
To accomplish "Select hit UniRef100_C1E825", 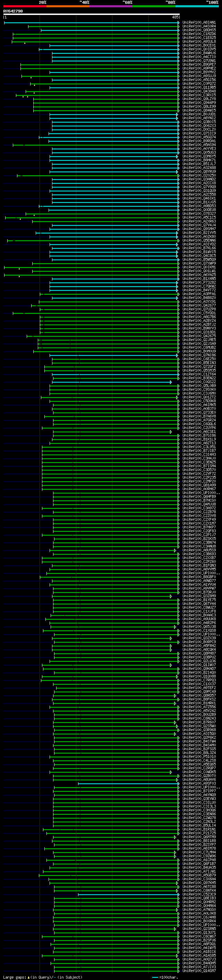I will tap(199, 38).
